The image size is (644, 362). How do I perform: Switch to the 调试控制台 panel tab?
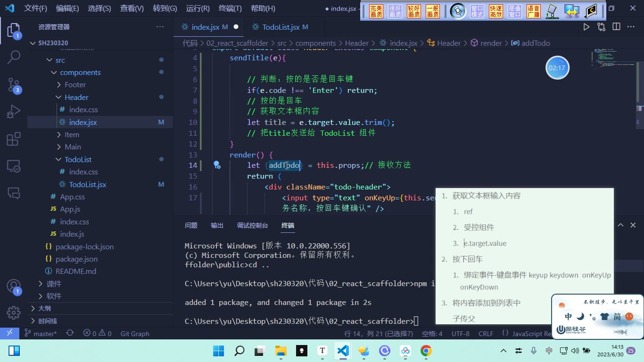(x=252, y=225)
